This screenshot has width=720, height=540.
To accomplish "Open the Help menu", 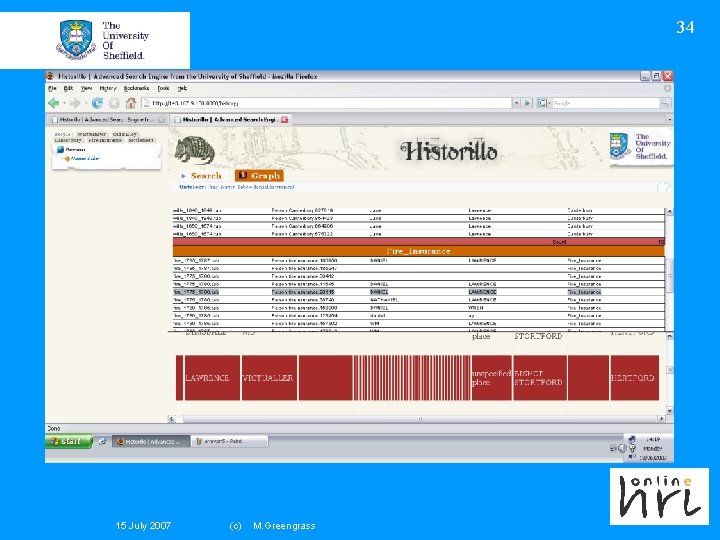I will point(182,88).
